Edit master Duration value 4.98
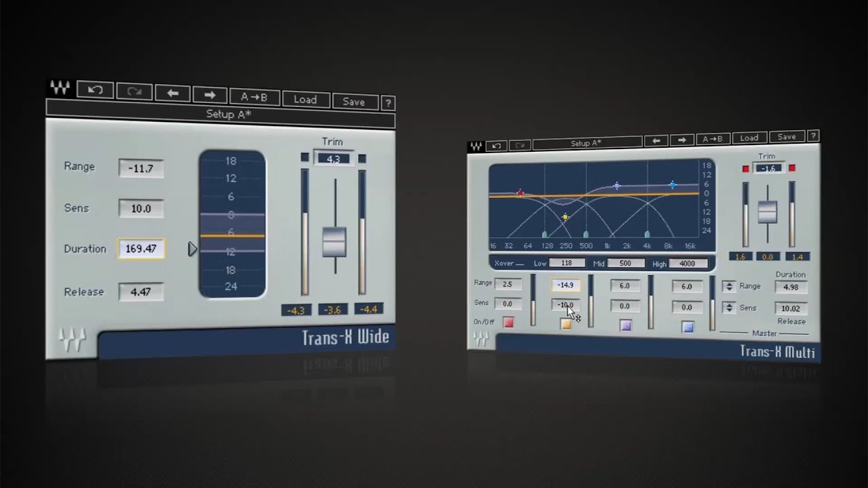 [x=791, y=287]
